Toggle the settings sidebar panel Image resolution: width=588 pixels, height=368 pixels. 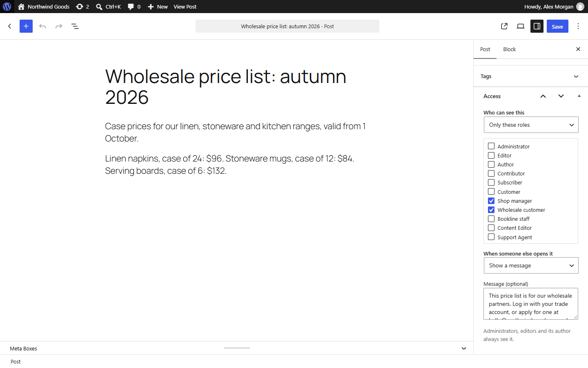pyautogui.click(x=537, y=26)
